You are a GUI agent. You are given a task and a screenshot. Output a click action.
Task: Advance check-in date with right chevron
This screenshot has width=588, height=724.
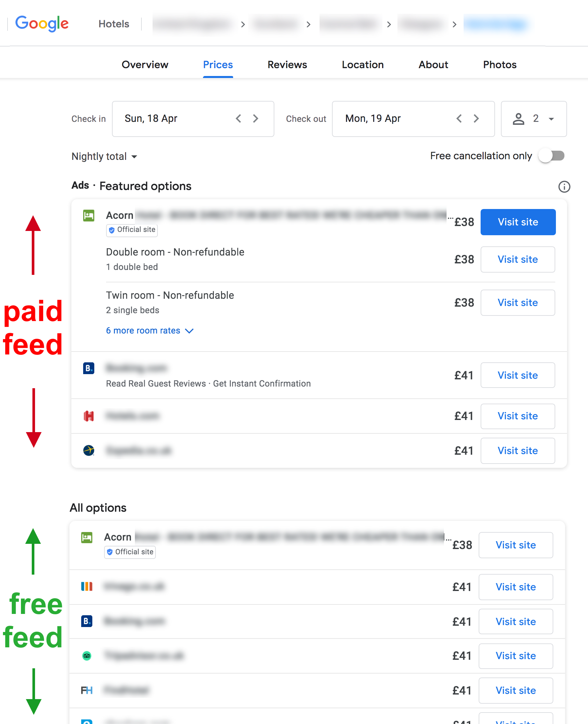[256, 119]
